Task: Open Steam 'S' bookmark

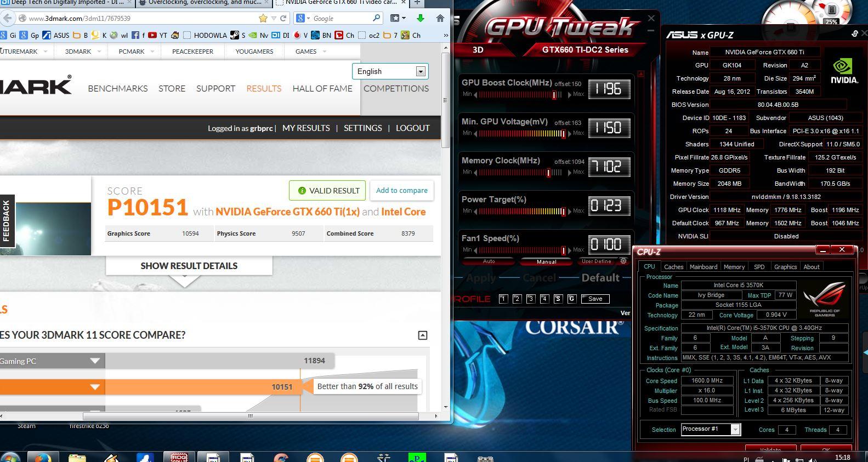Action: 237,35
